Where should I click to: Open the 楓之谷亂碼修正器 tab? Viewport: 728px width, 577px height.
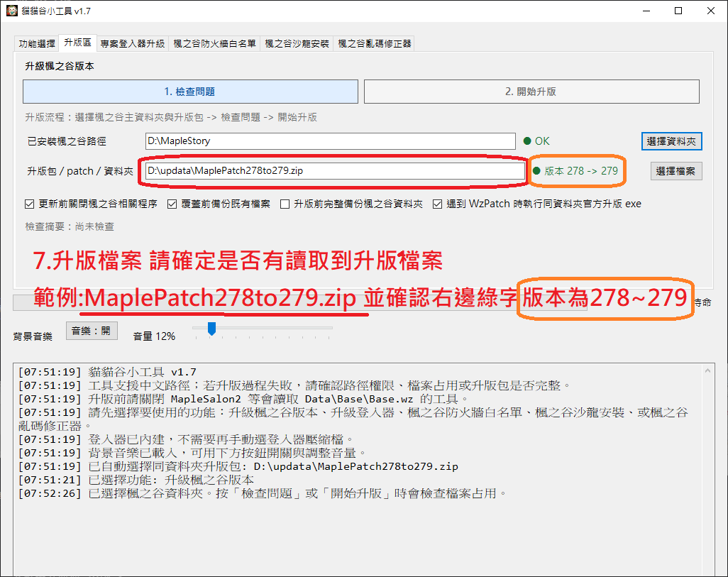[374, 44]
